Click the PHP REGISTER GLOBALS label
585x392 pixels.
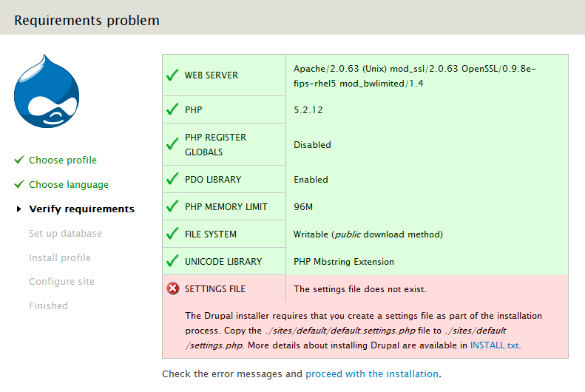coord(216,145)
